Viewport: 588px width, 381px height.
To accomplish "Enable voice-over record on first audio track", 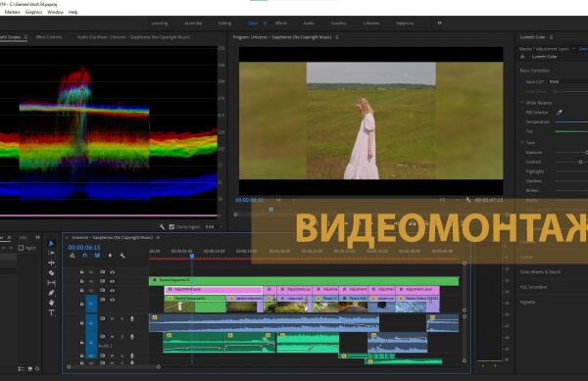I will pos(132,319).
